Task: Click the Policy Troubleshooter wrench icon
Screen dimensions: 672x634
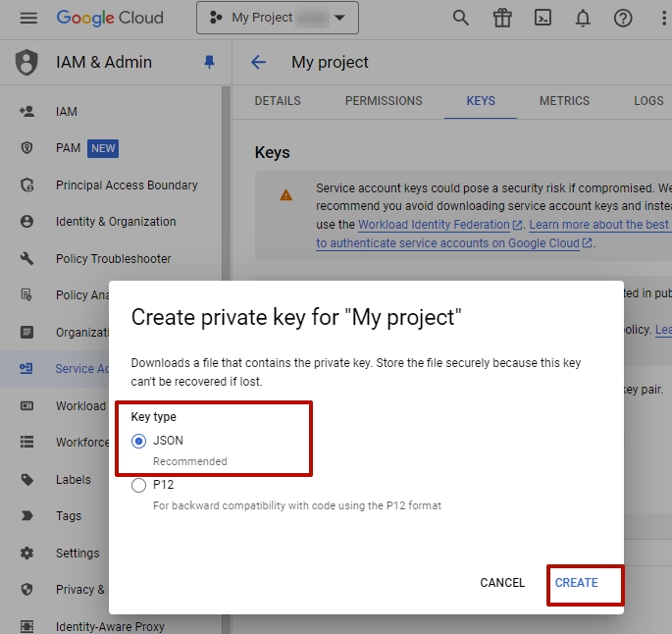Action: tap(26, 259)
